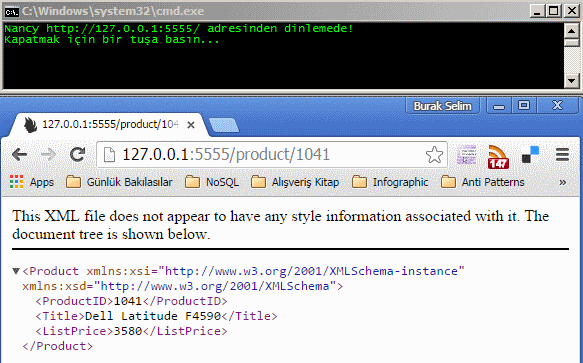The height and width of the screenshot is (363, 583).
Task: Go back with the browser back arrow
Action: pos(19,154)
